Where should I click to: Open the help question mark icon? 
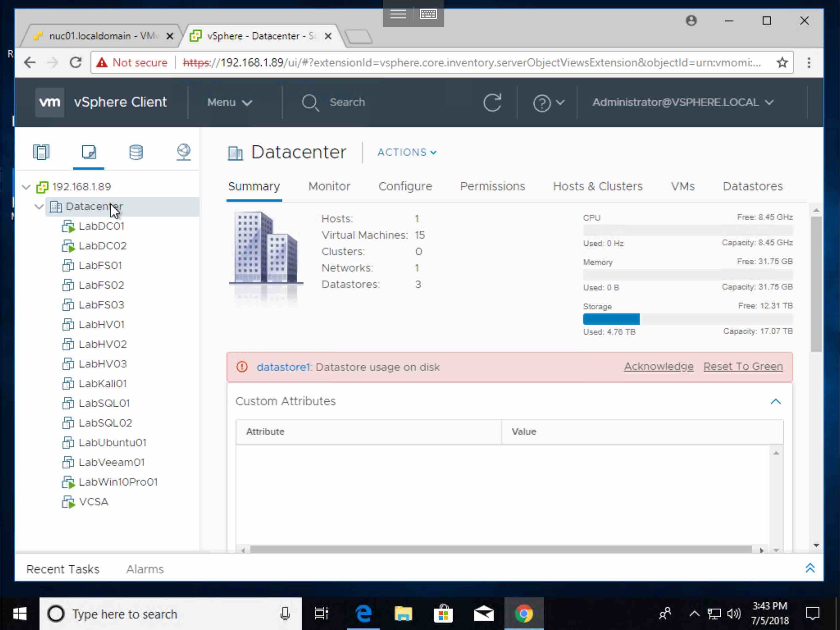pyautogui.click(x=542, y=103)
